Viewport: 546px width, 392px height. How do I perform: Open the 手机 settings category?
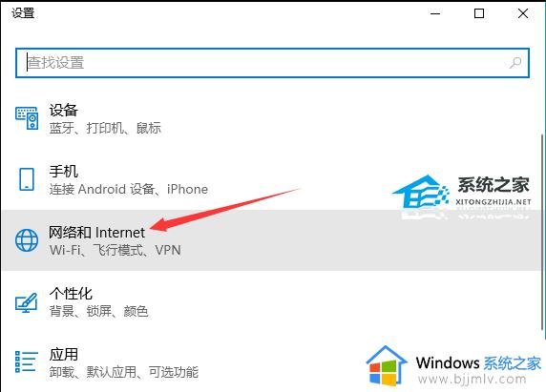coord(271,179)
